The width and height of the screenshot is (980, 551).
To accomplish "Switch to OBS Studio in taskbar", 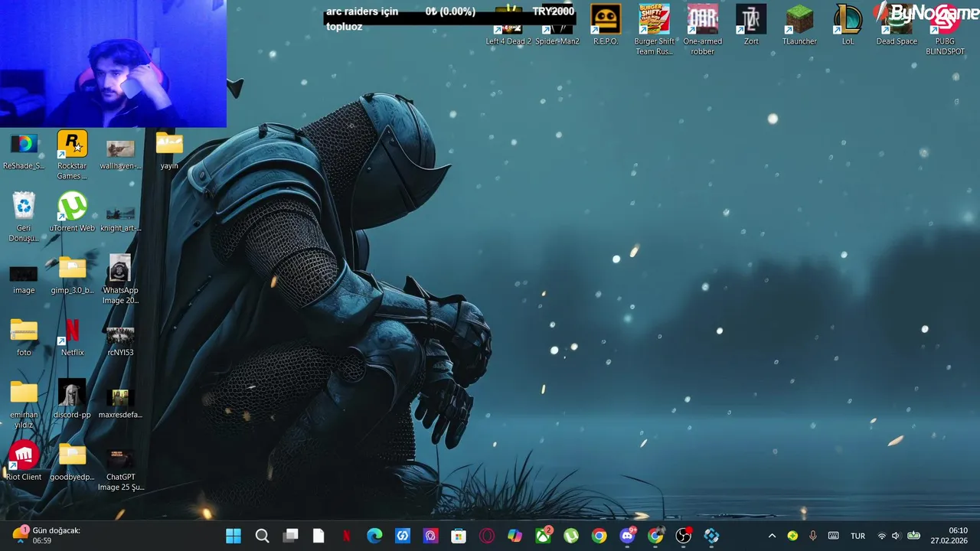I will click(683, 536).
